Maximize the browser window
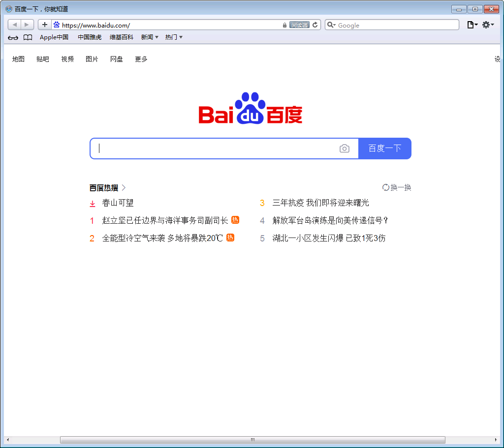The height and width of the screenshot is (448, 504). click(475, 9)
